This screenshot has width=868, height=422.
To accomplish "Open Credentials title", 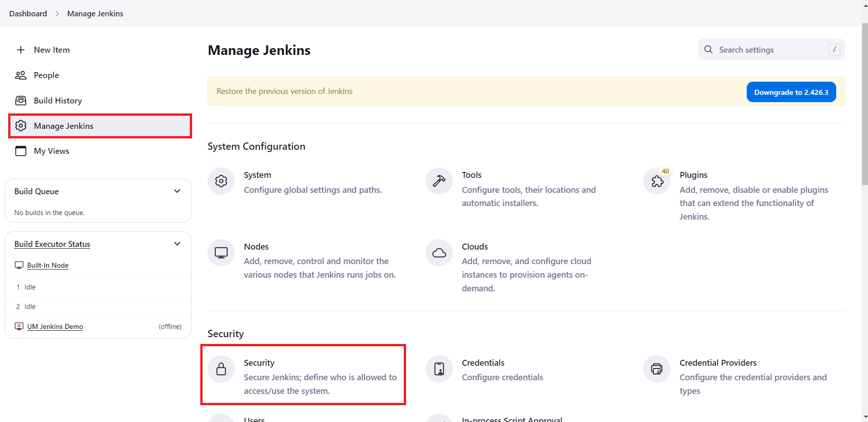I will pyautogui.click(x=483, y=363).
